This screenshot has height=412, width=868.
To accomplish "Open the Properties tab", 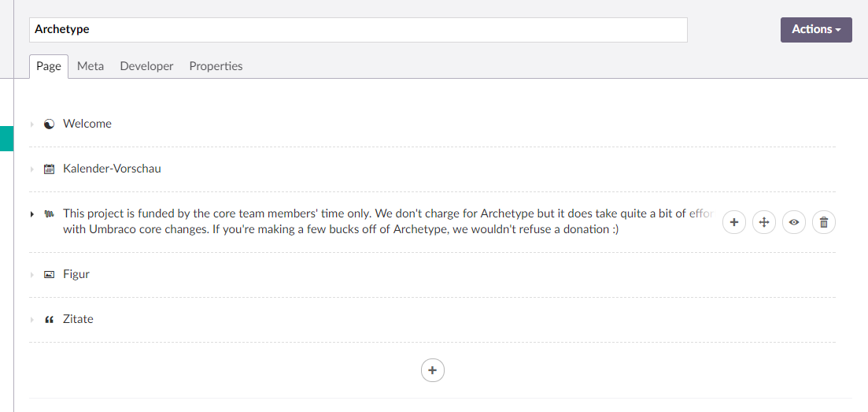I will pyautogui.click(x=216, y=66).
